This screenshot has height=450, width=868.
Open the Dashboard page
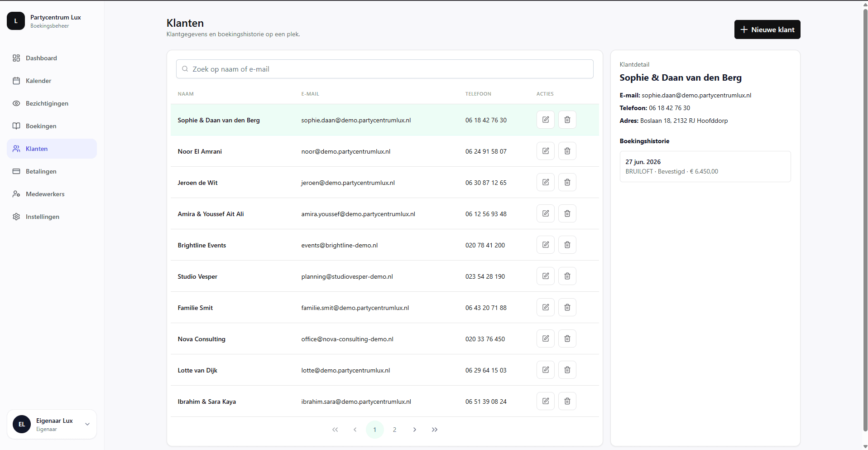pos(52,58)
